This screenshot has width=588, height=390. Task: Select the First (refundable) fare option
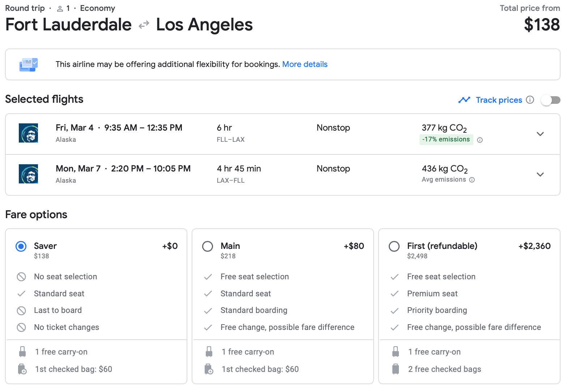point(394,246)
